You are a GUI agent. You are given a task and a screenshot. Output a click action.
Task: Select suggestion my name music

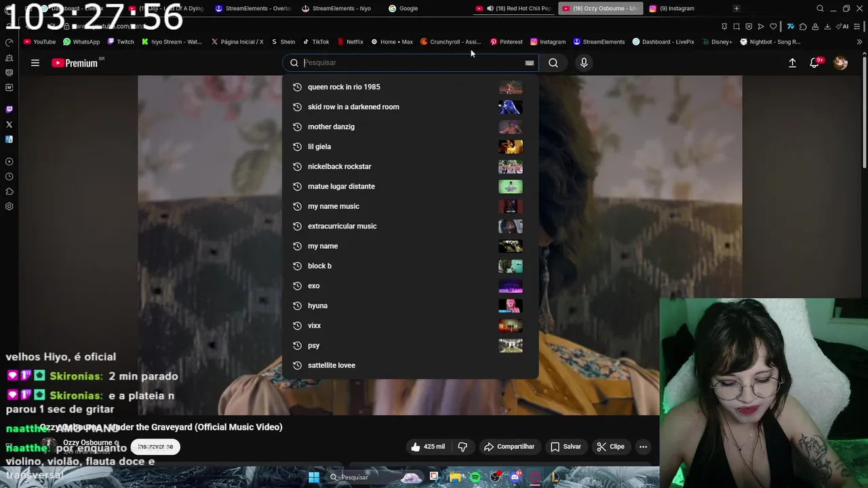(410, 206)
